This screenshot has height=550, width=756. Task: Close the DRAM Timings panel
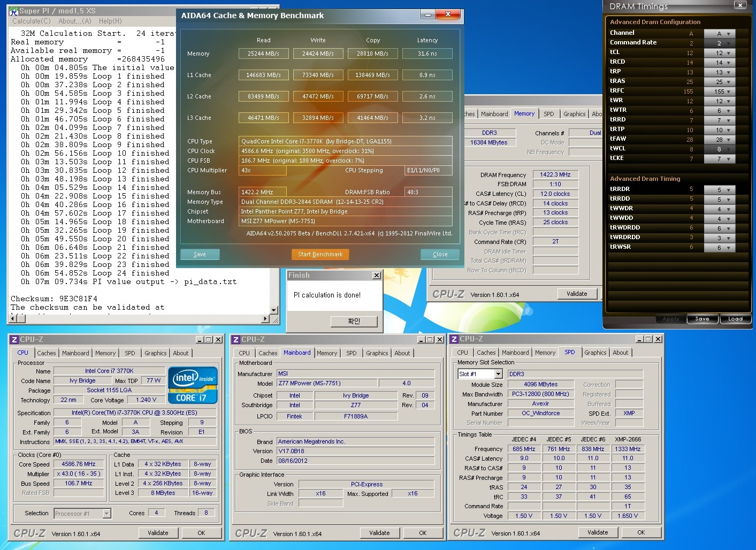[x=740, y=5]
